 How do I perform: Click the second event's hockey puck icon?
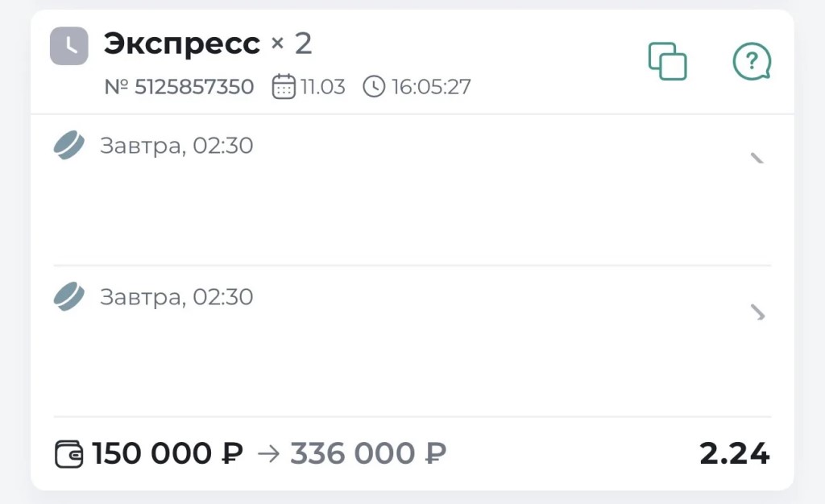click(x=69, y=296)
